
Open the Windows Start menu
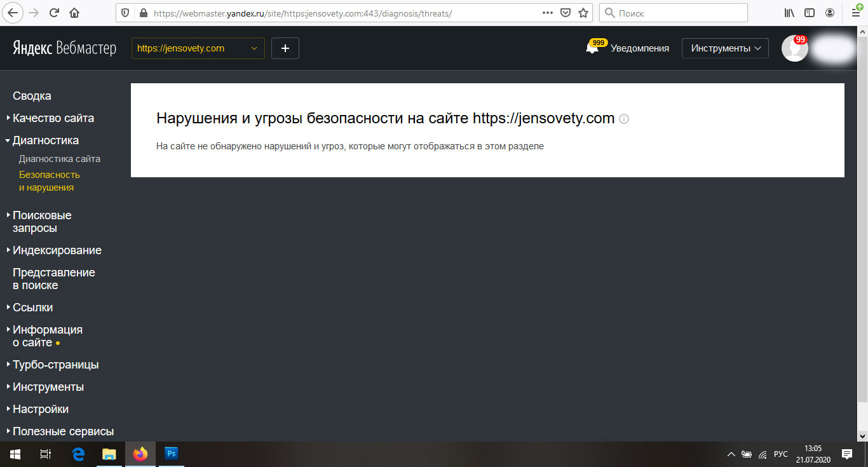pos(15,454)
